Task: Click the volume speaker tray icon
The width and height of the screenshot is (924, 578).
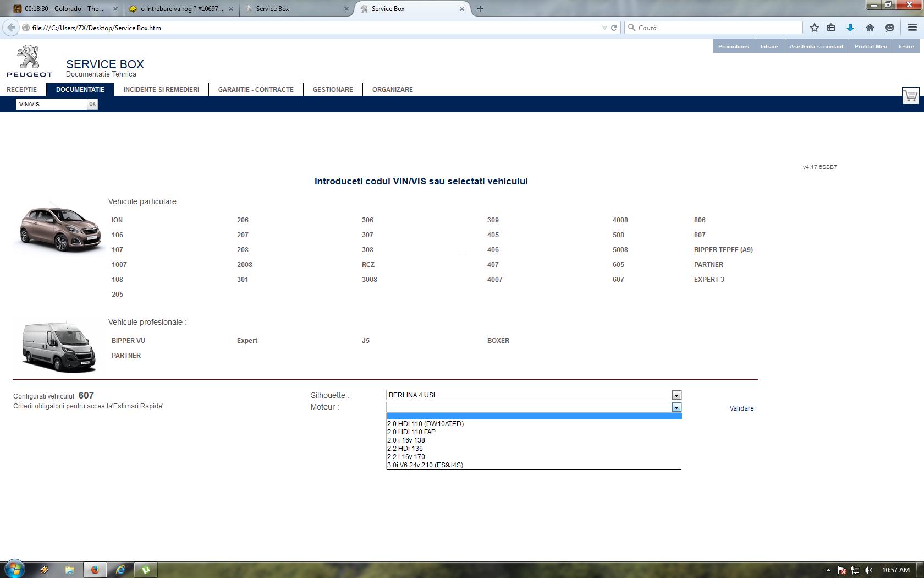Action: pyautogui.click(x=868, y=570)
